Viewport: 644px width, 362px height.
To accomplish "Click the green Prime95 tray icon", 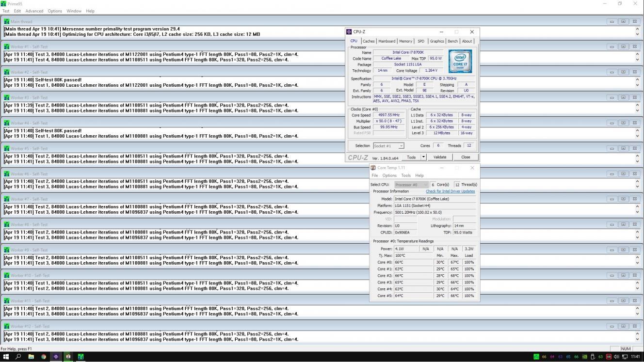I will (536, 357).
